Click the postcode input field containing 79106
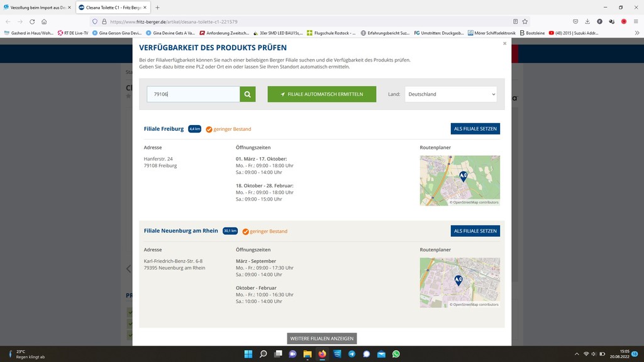 tap(193, 94)
